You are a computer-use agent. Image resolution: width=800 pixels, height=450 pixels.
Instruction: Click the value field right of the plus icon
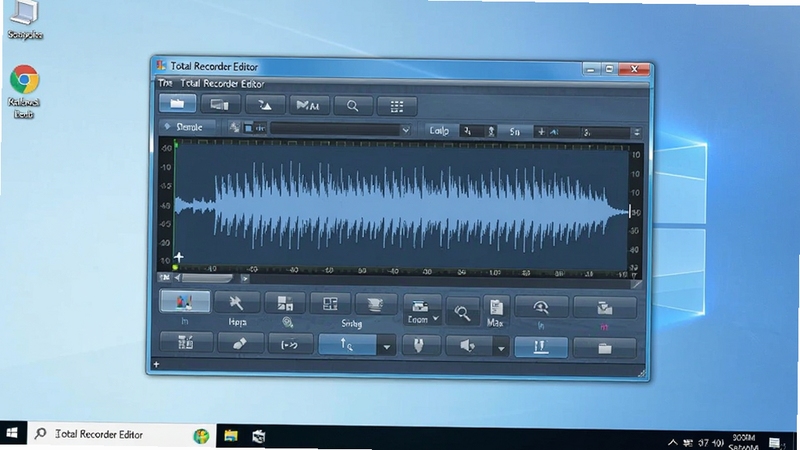tap(606, 133)
